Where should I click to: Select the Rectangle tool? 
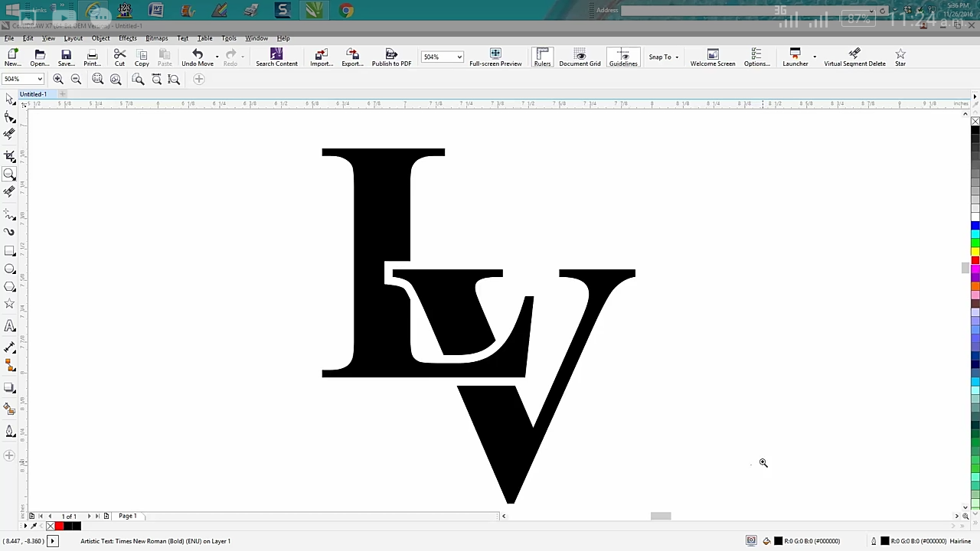(x=9, y=251)
